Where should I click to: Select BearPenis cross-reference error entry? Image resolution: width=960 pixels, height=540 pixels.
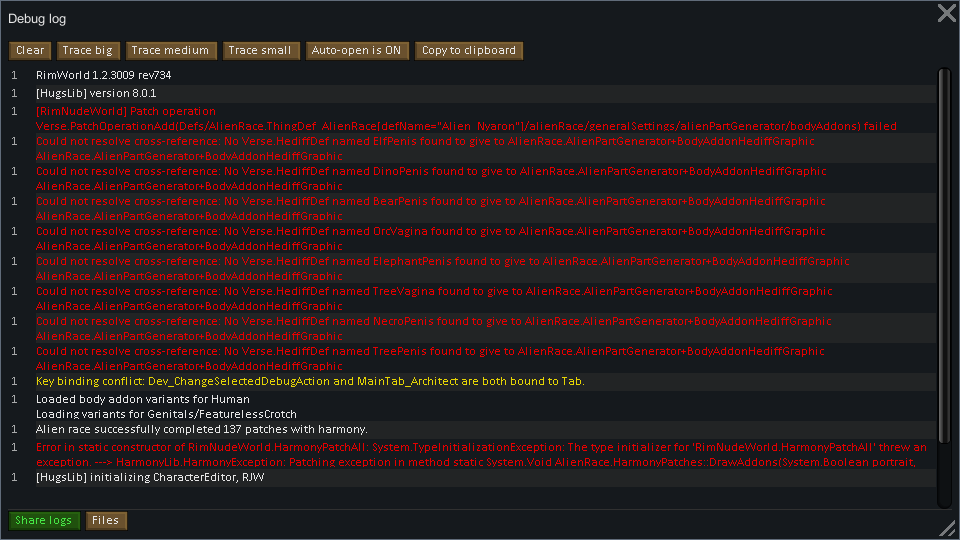(471, 208)
